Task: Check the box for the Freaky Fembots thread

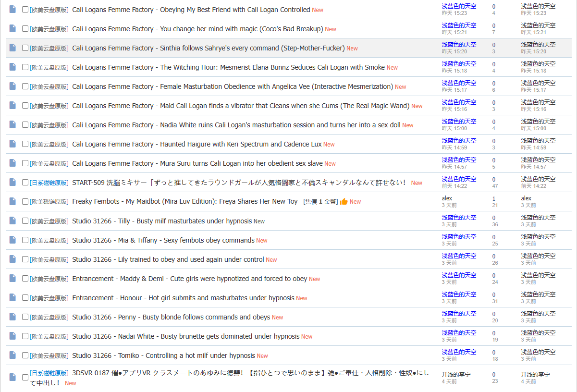Action: pyautogui.click(x=25, y=201)
